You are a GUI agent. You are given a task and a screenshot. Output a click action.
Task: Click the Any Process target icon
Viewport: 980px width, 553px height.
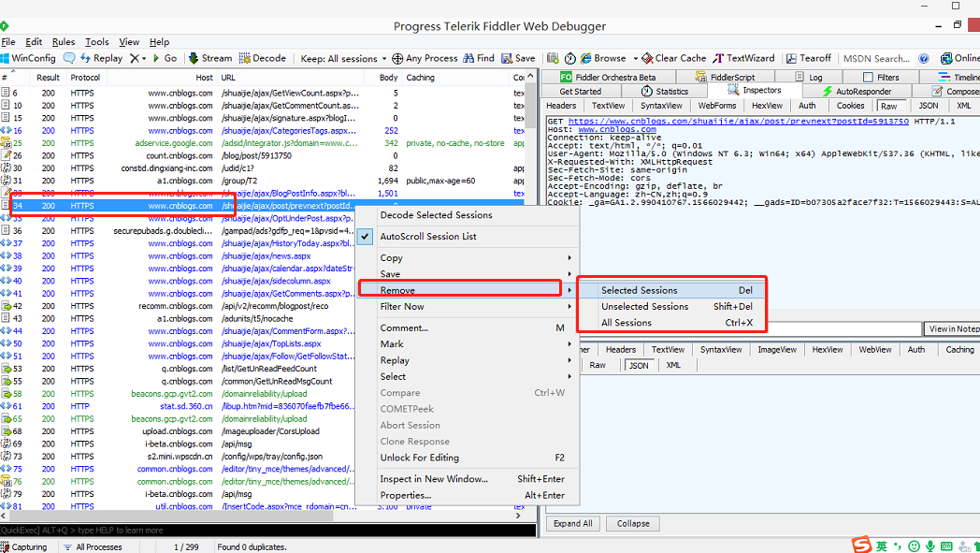point(397,59)
